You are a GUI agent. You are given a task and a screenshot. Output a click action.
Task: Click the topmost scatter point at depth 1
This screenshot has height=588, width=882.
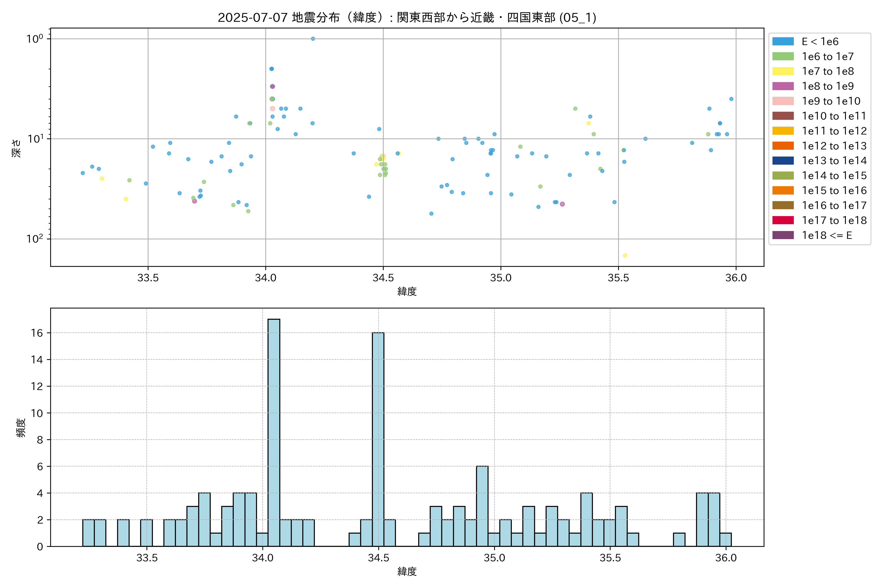tap(313, 39)
